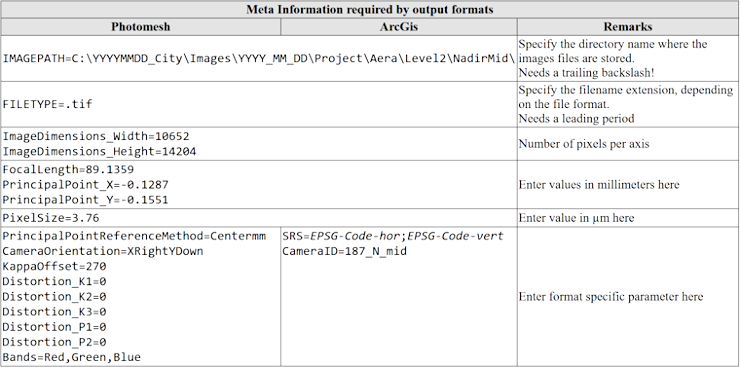Click the PrincipalPoint_X=-0.1287 line
Viewport: 740px width, 367px height.
pos(85,184)
